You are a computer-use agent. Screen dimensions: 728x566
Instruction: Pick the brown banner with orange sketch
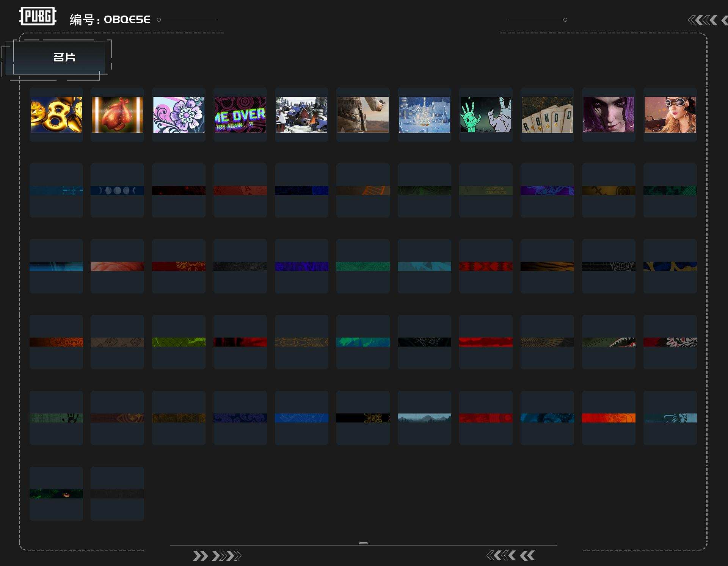(363, 190)
